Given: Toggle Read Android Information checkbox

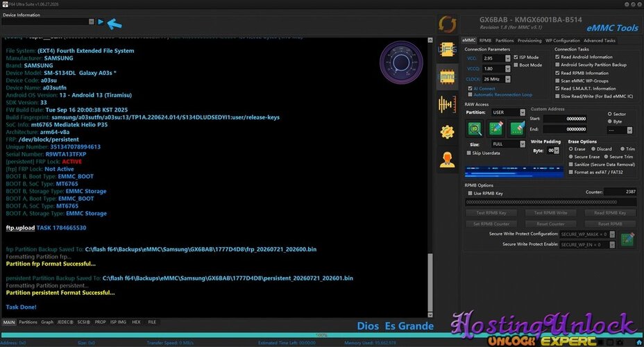Looking at the screenshot, I should coord(557,57).
